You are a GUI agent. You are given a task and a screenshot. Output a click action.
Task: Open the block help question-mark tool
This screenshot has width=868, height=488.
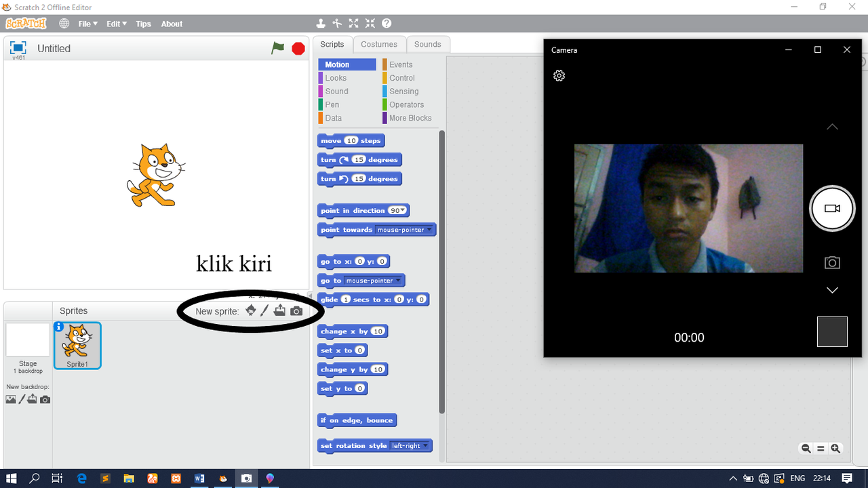(x=387, y=23)
